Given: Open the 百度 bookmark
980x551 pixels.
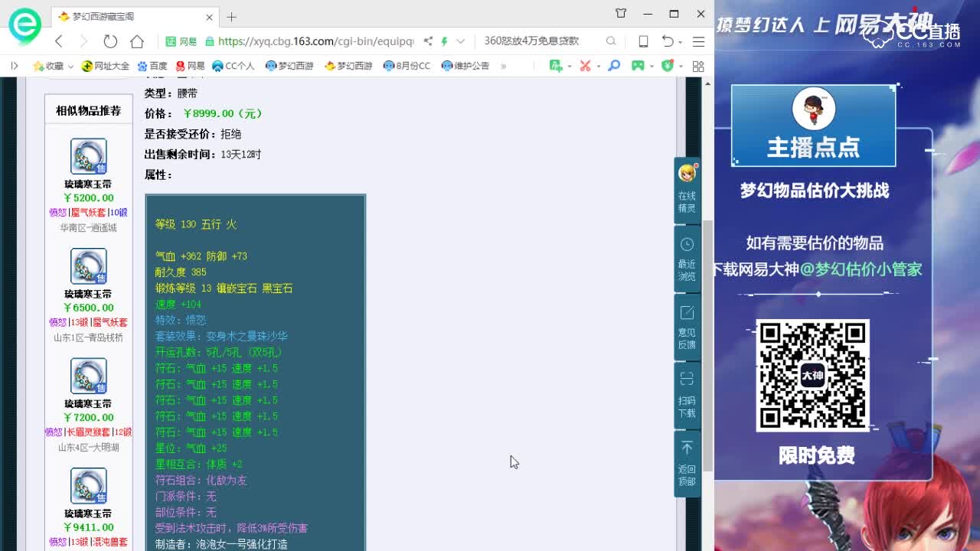Looking at the screenshot, I should [152, 66].
